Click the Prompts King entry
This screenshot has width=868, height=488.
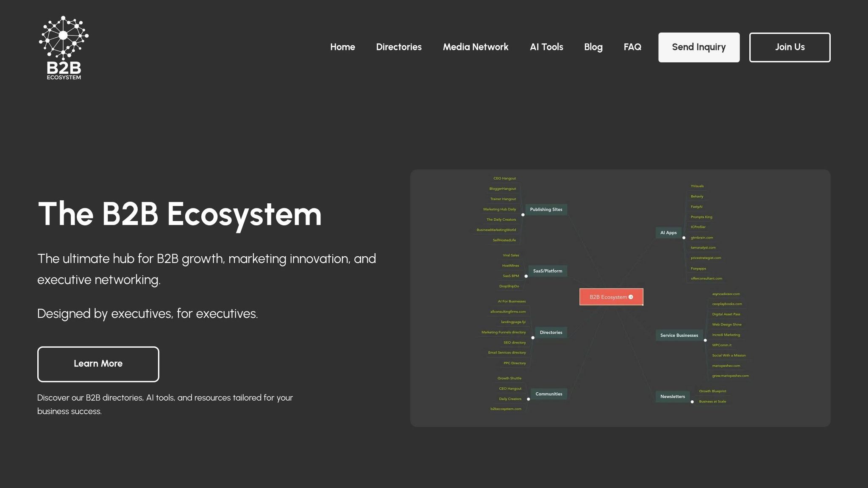701,217
